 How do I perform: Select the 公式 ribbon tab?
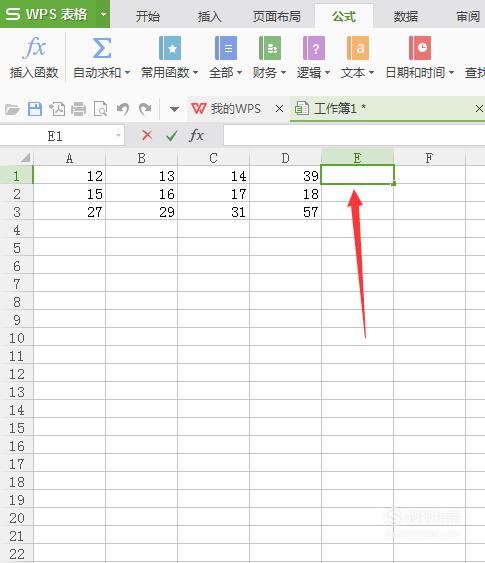344,17
